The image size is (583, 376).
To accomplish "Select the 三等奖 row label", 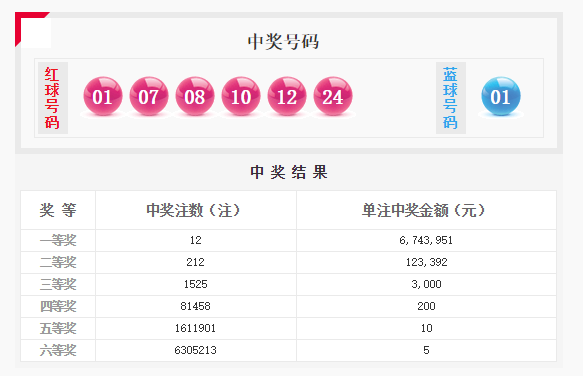I will click(x=58, y=284).
